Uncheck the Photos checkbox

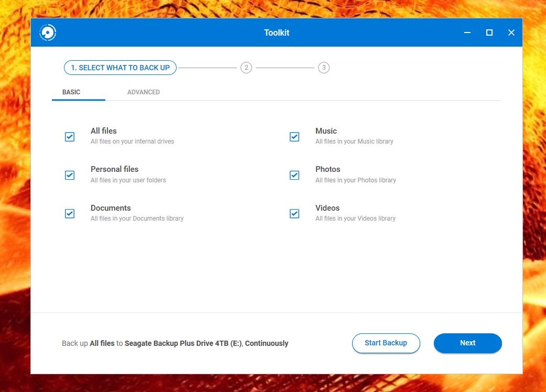point(294,175)
